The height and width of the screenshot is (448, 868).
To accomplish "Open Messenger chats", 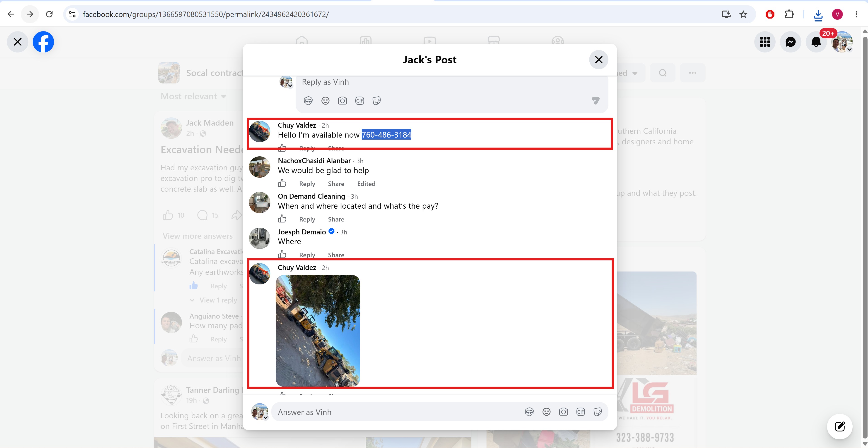I will pyautogui.click(x=791, y=42).
